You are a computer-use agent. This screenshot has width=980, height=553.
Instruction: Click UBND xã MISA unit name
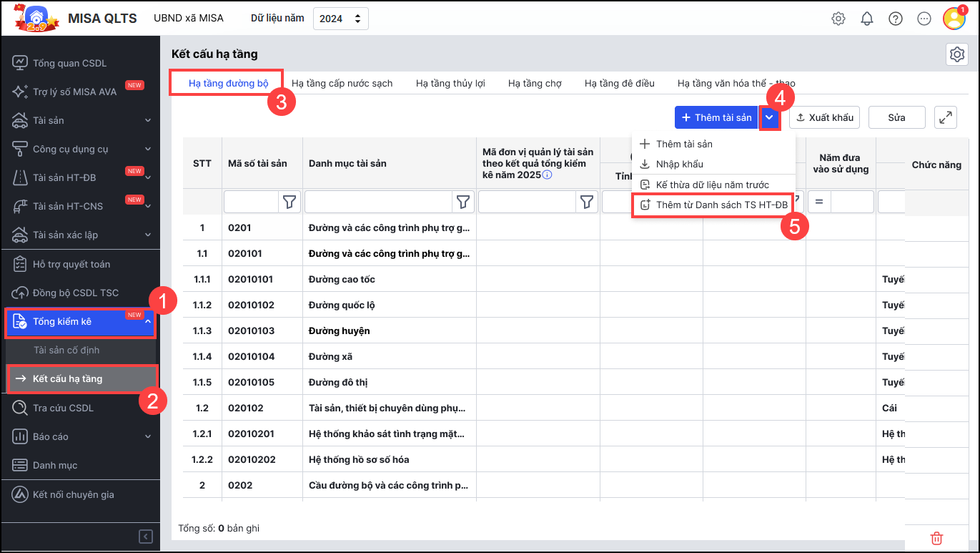click(189, 18)
